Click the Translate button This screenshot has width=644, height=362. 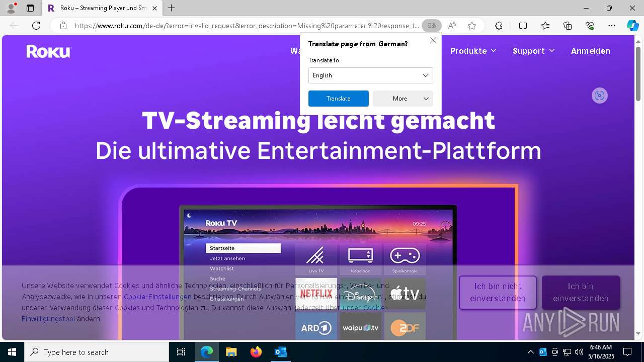(339, 99)
